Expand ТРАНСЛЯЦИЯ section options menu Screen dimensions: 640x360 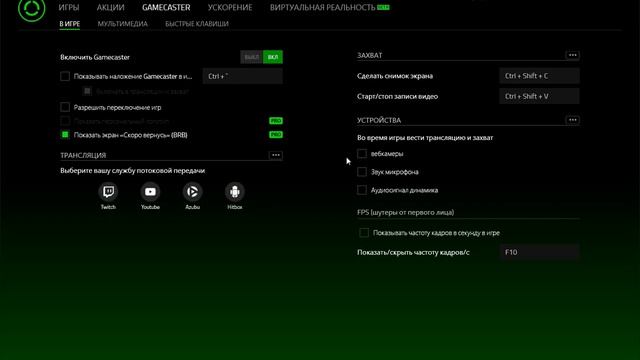[x=276, y=155]
